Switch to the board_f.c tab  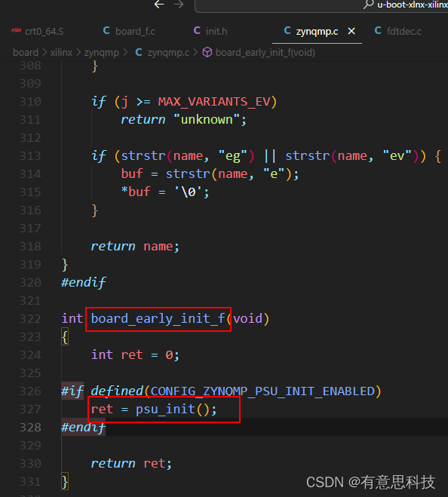click(x=129, y=32)
